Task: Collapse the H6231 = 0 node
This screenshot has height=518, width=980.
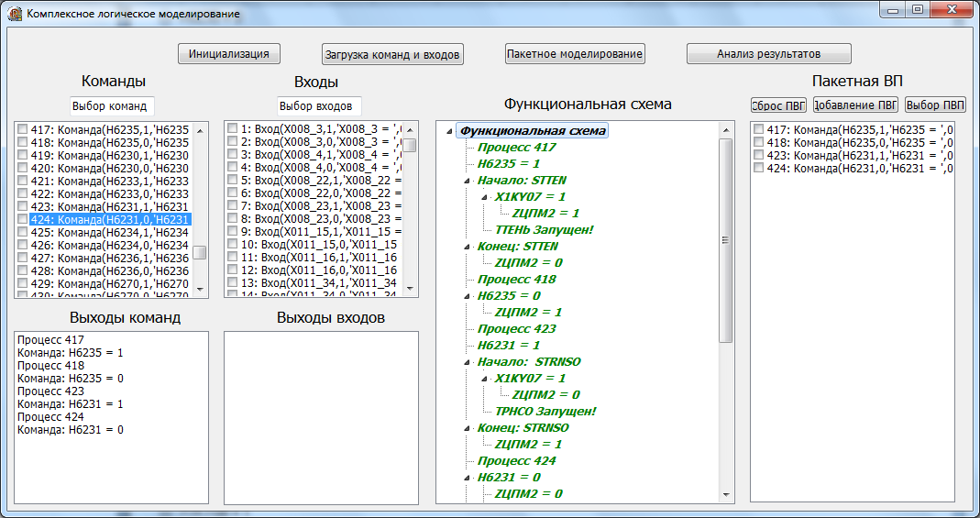Action: tap(468, 478)
